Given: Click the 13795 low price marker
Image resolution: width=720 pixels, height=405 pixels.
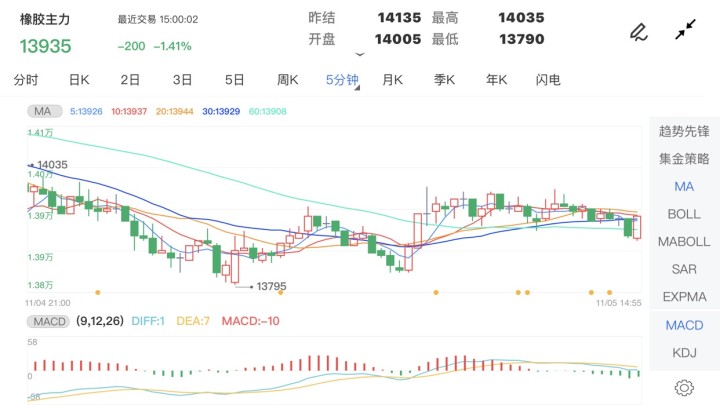Looking at the screenshot, I should click(271, 286).
